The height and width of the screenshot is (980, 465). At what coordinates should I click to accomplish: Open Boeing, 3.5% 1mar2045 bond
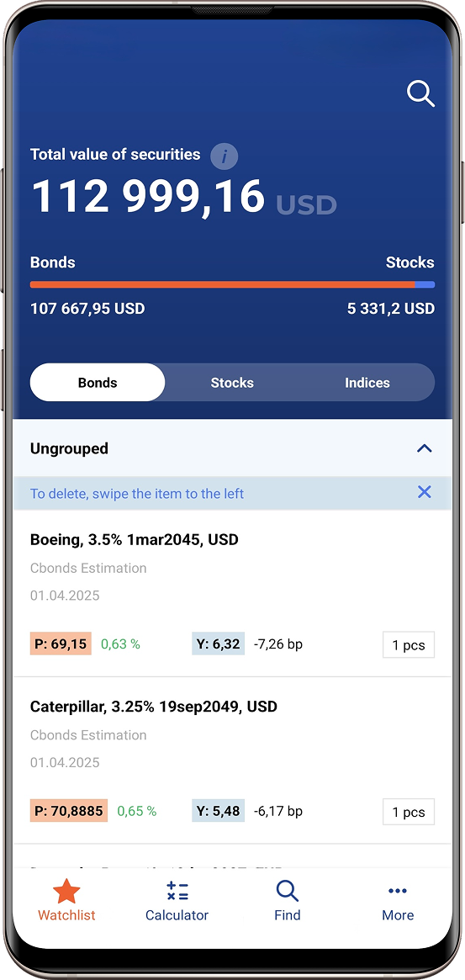pos(135,539)
